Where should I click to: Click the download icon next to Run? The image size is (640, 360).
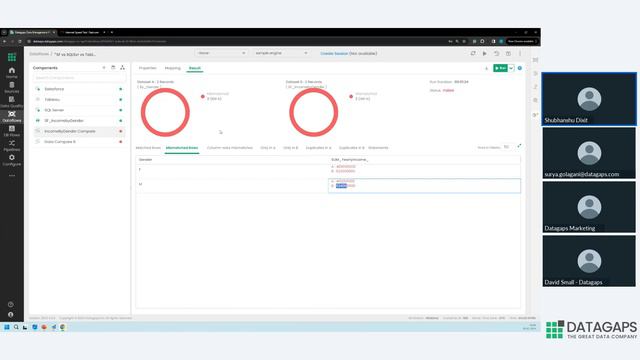click(x=487, y=68)
